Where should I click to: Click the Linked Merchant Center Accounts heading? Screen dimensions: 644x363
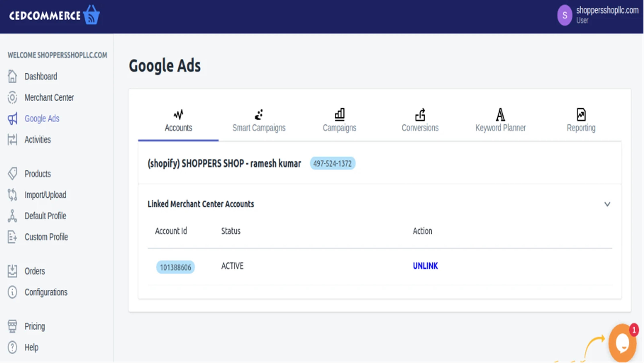pyautogui.click(x=201, y=204)
